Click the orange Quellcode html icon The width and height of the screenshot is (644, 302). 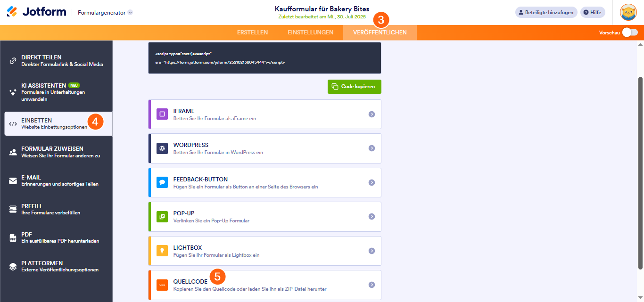[x=162, y=285]
